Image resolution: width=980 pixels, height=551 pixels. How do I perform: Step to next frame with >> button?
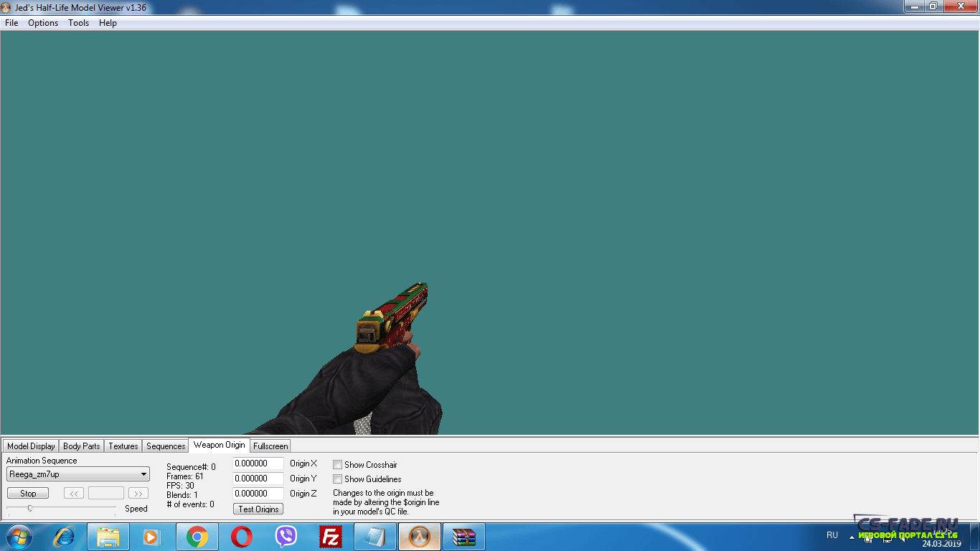point(138,494)
